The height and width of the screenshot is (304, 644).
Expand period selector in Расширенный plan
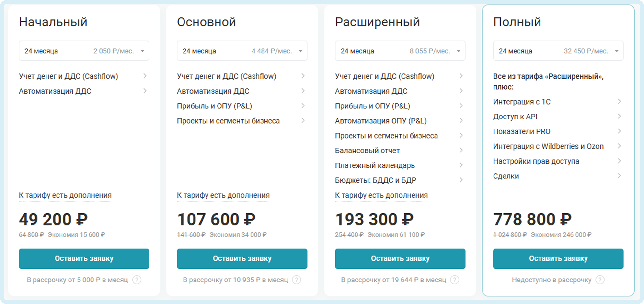click(x=400, y=51)
